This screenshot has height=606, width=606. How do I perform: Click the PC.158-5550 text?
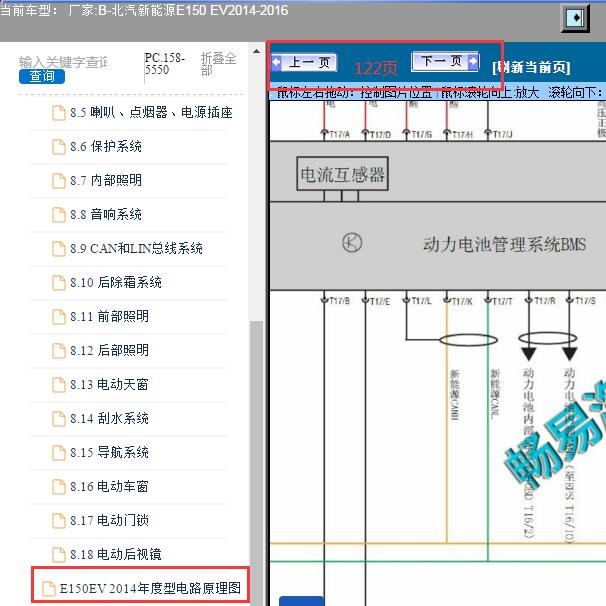click(x=165, y=64)
